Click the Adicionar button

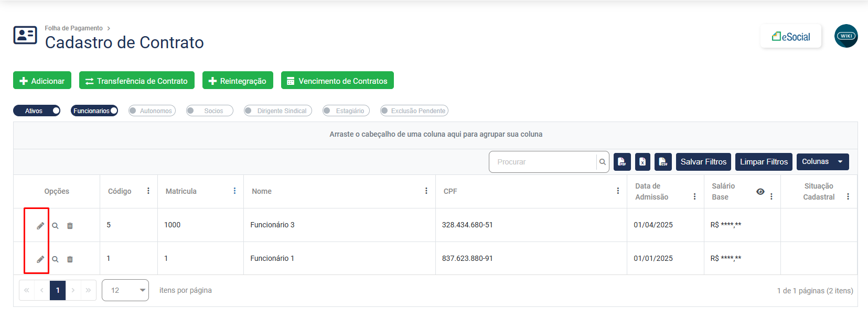click(x=42, y=81)
